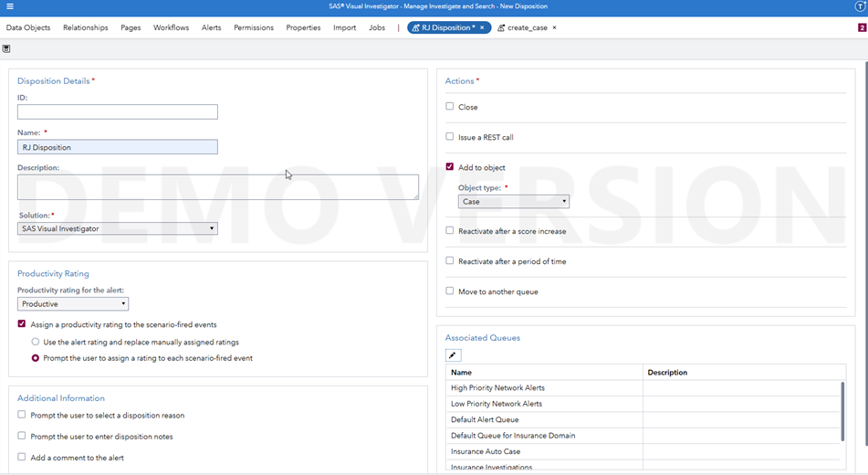This screenshot has width=868, height=475.
Task: Open the Workflows section
Action: [x=171, y=27]
